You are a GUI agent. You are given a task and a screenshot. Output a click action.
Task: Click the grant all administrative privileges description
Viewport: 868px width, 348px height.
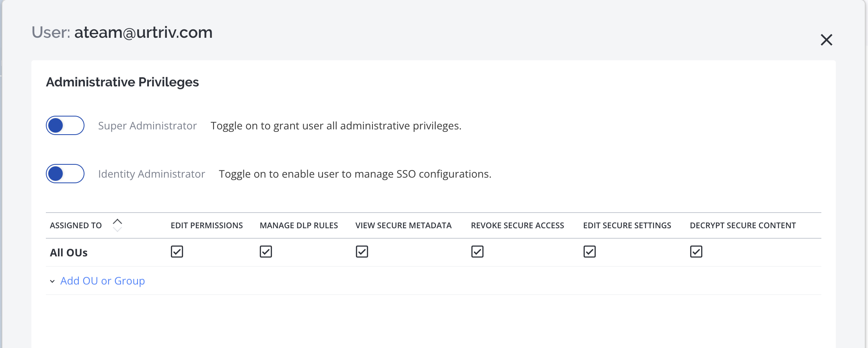[x=336, y=126]
